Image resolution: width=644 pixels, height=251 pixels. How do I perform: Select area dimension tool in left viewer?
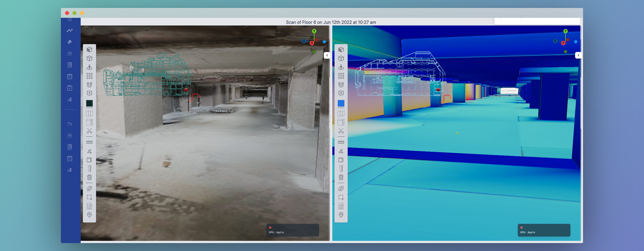coord(89,160)
